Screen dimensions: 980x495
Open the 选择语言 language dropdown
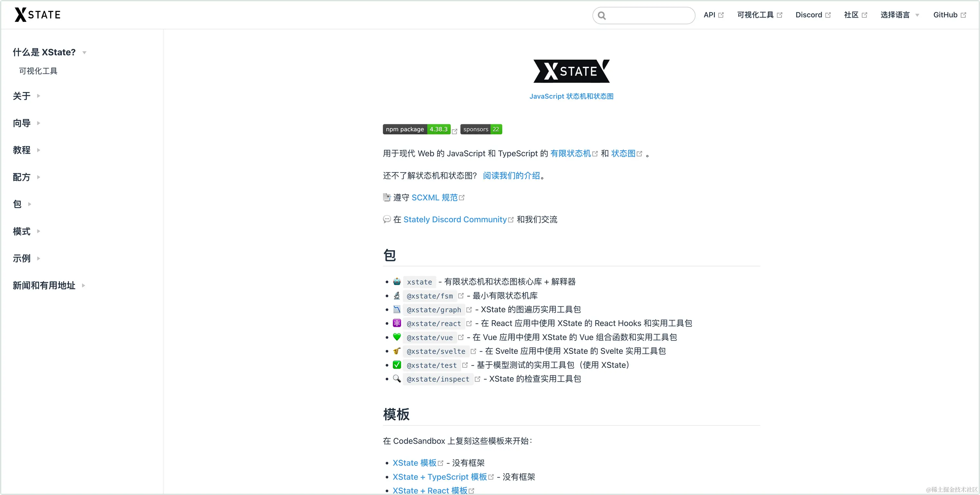click(900, 15)
